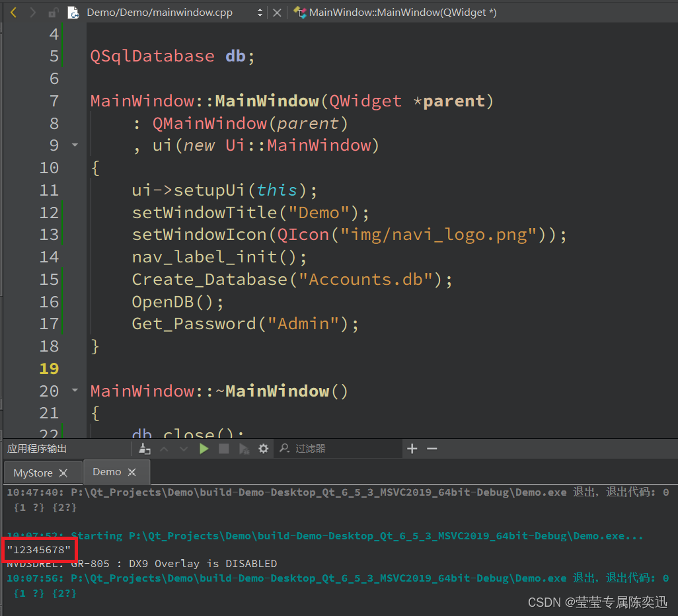Screen dimensions: 678x616
Task: Run the application with the green play button
Action: pyautogui.click(x=204, y=449)
